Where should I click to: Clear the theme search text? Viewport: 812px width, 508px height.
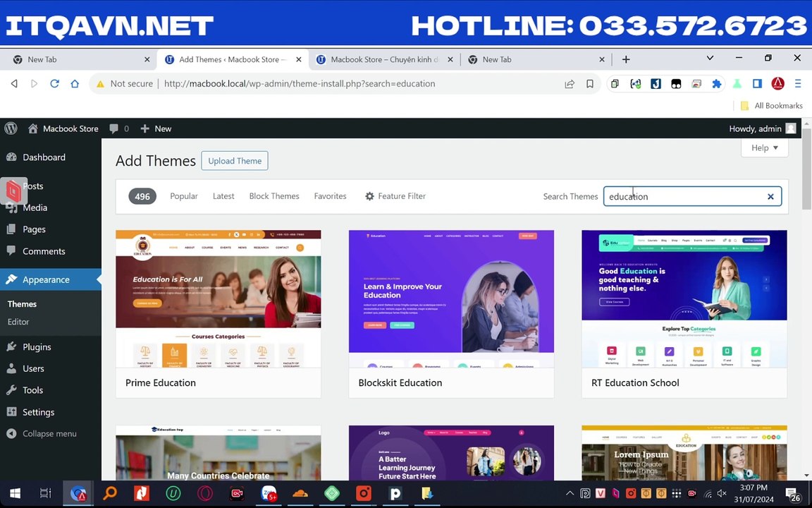point(770,196)
